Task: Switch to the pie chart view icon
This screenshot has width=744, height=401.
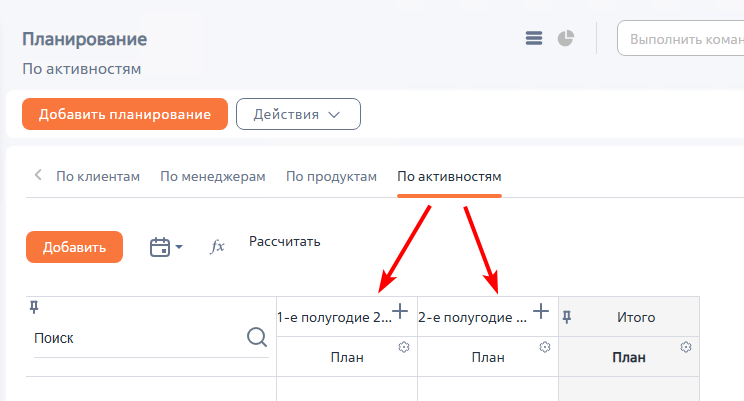Action: click(x=566, y=38)
